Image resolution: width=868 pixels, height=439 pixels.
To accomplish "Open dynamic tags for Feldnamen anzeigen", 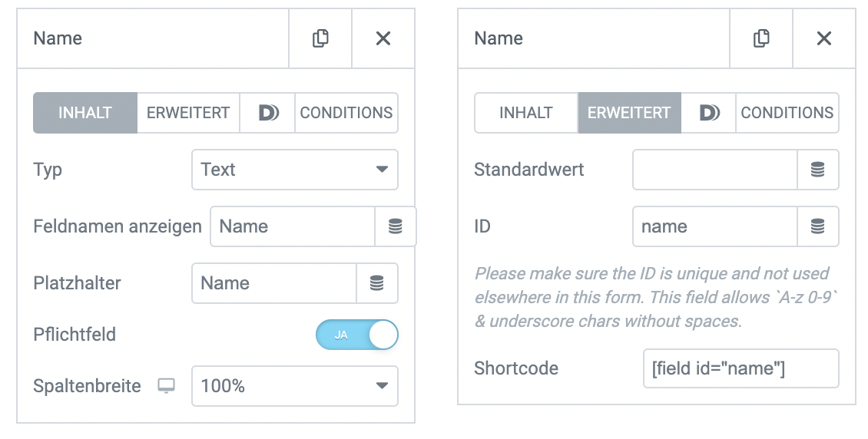I will [396, 226].
